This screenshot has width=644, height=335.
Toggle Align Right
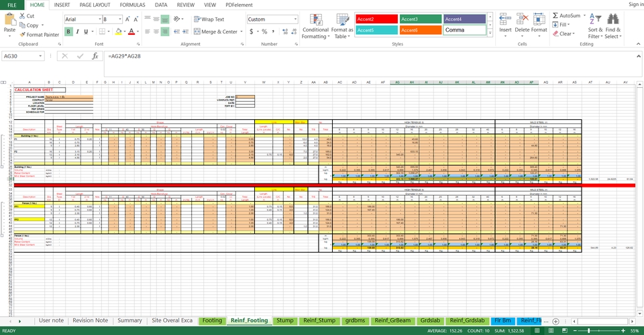tap(165, 31)
